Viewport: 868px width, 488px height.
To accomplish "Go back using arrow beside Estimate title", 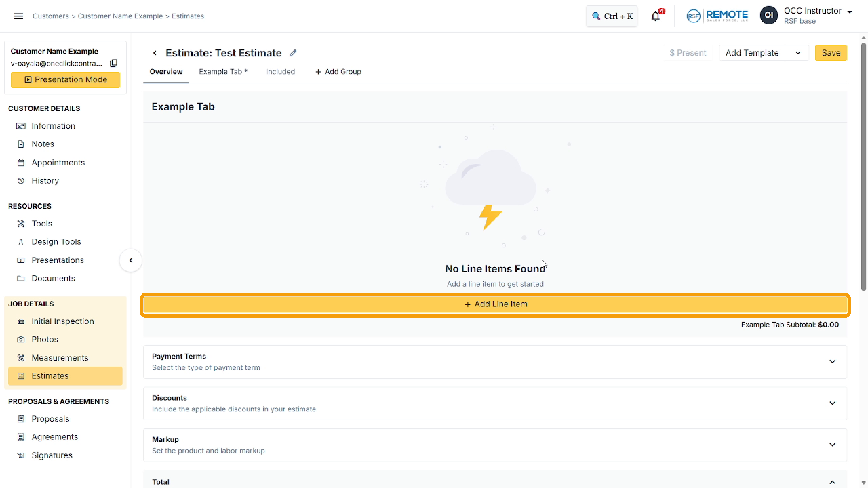I will [x=155, y=53].
